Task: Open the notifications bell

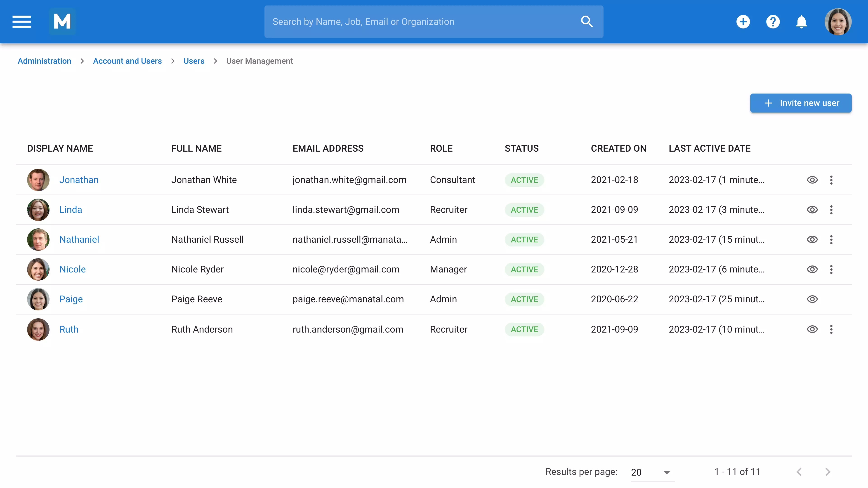Action: point(802,21)
